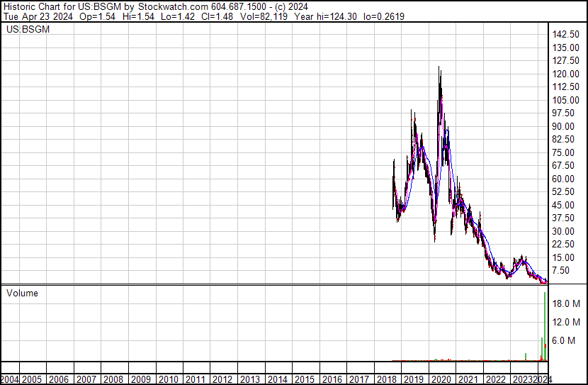The image size is (588, 385).
Task: Click the 2017 year label on time axis
Action: [359, 380]
